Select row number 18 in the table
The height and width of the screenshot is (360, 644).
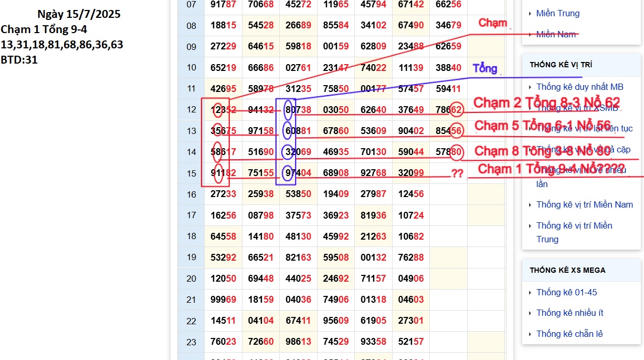point(191,236)
